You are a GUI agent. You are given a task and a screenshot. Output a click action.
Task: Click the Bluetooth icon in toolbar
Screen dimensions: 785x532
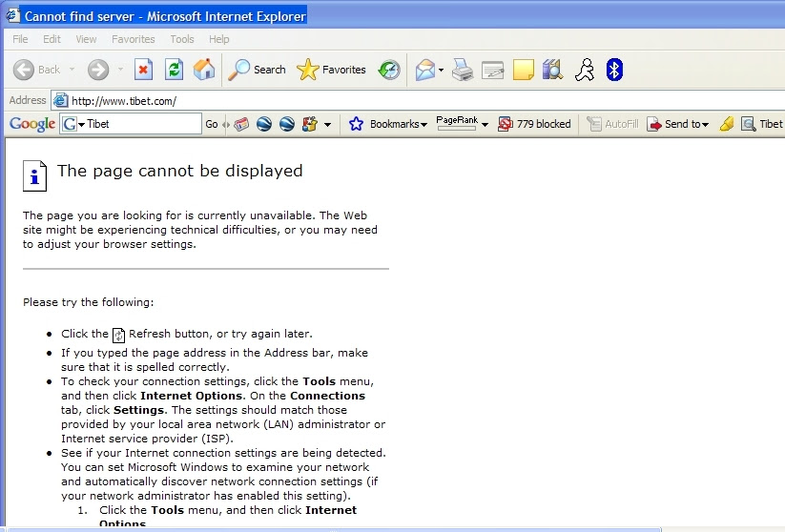614,70
